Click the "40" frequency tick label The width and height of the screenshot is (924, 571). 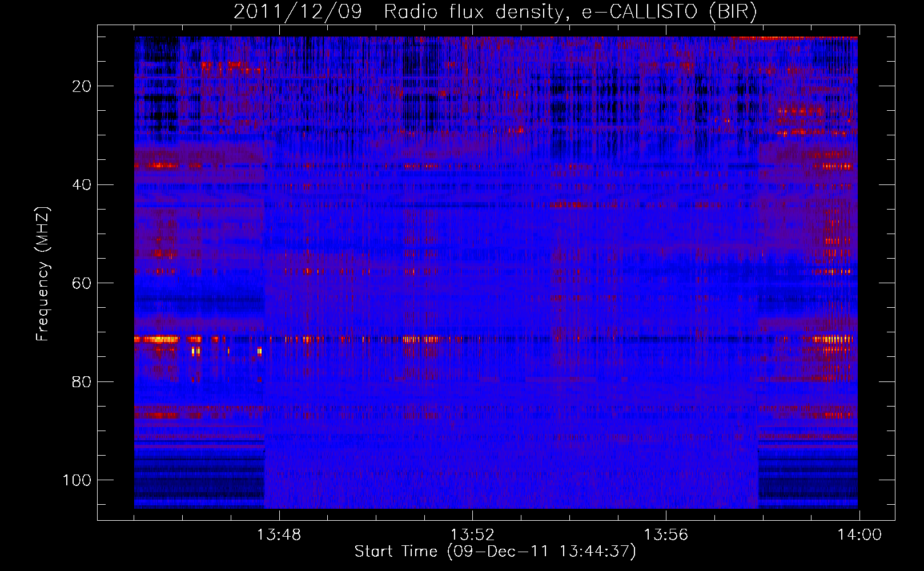82,185
